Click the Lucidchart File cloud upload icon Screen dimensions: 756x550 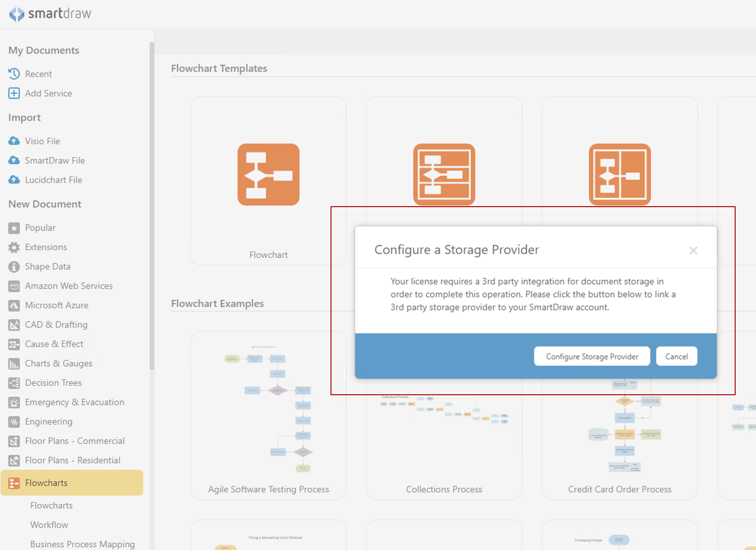coord(14,180)
